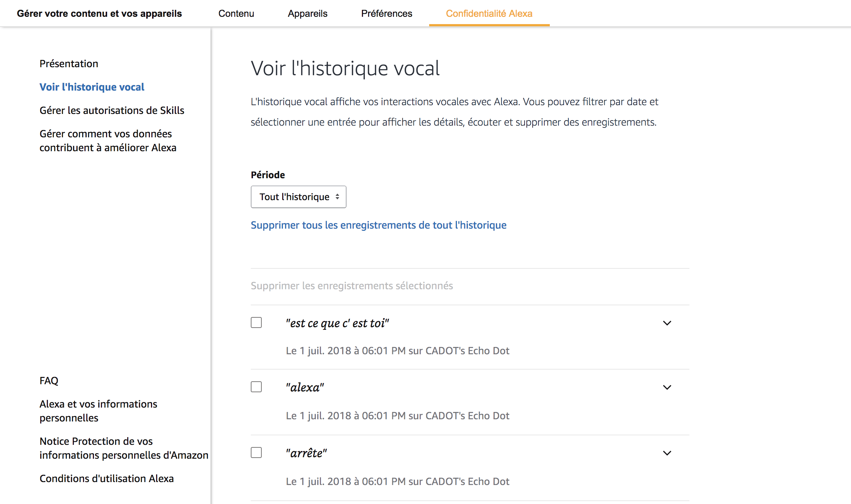Image resolution: width=851 pixels, height=504 pixels.
Task: Select the Confidentialité Alexa tab
Action: click(489, 14)
